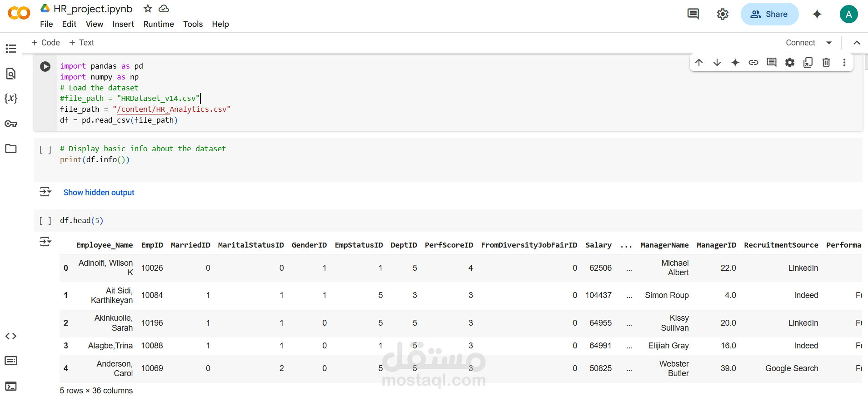Add a comment on the cell
The height and width of the screenshot is (397, 868).
[x=772, y=63]
